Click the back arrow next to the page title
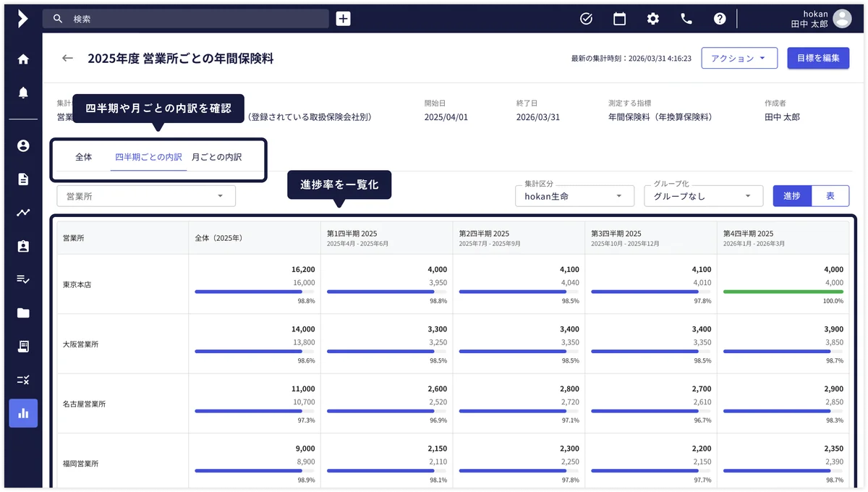 click(67, 58)
